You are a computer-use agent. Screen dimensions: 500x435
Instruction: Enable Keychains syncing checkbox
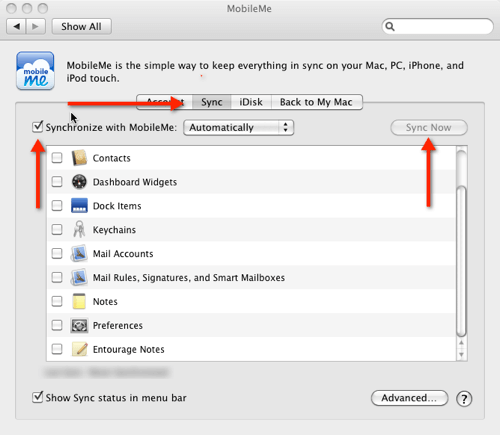(x=57, y=229)
